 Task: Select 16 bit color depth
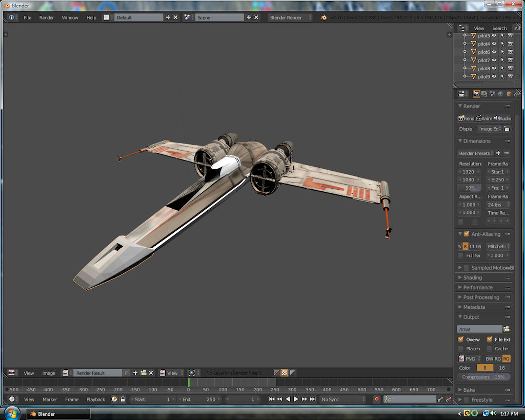(502, 368)
